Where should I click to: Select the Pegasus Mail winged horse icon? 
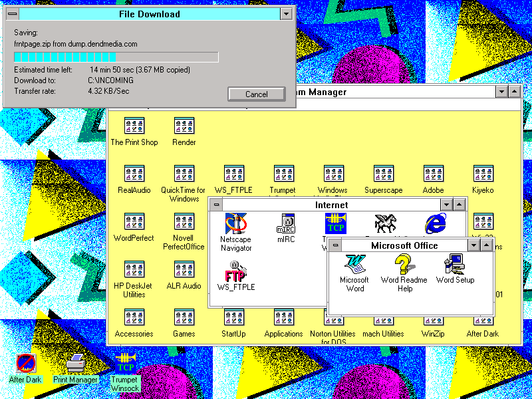(386, 223)
